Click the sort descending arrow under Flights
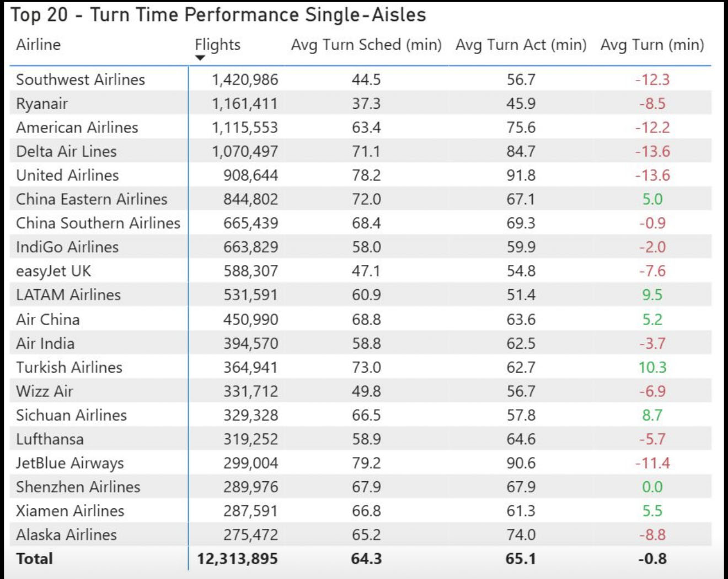The image size is (728, 579). 200,58
